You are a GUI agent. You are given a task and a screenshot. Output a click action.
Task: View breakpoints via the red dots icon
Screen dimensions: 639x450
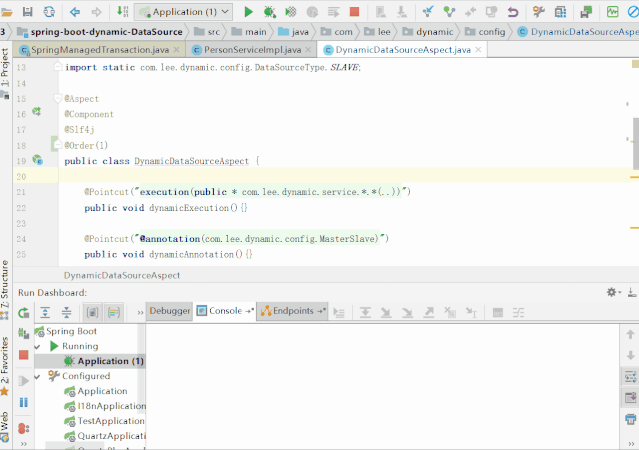coord(24,428)
